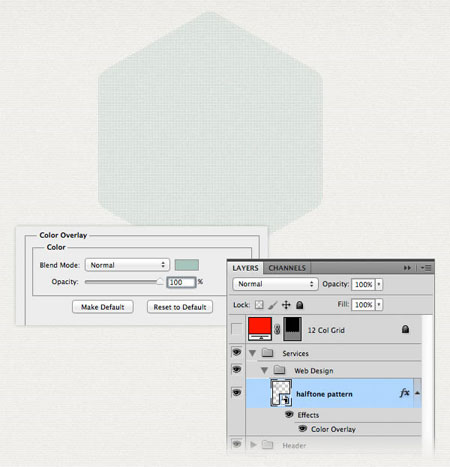Click the Web Design folder icon
450x467 pixels.
click(x=279, y=370)
